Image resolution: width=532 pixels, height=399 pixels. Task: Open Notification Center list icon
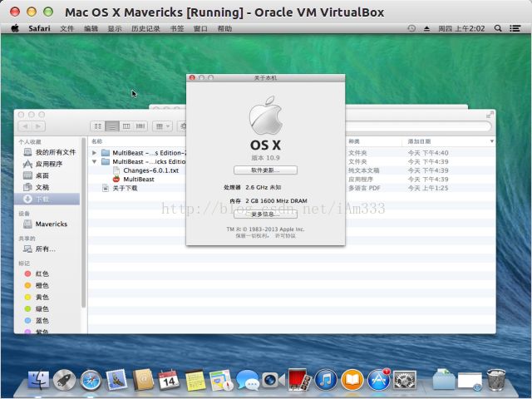point(515,28)
